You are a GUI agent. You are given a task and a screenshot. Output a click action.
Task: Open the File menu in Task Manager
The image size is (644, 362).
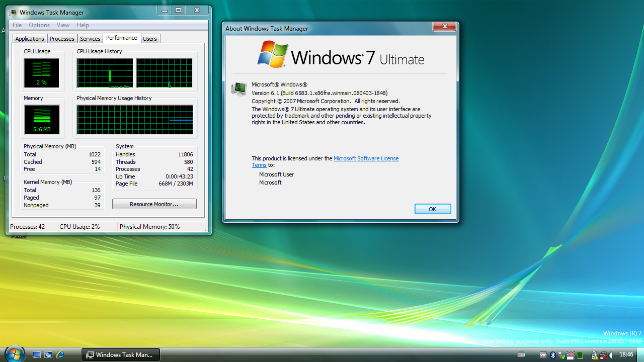point(17,25)
